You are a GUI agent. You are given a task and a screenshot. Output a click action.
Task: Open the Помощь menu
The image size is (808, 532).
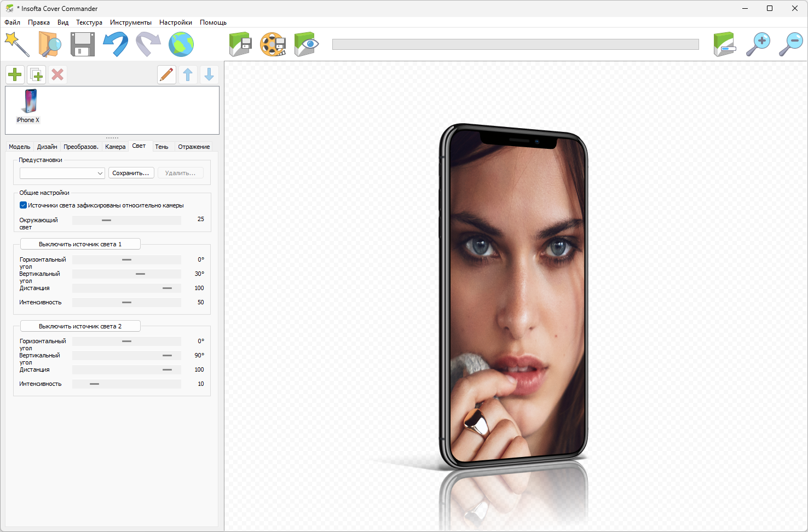(x=213, y=22)
